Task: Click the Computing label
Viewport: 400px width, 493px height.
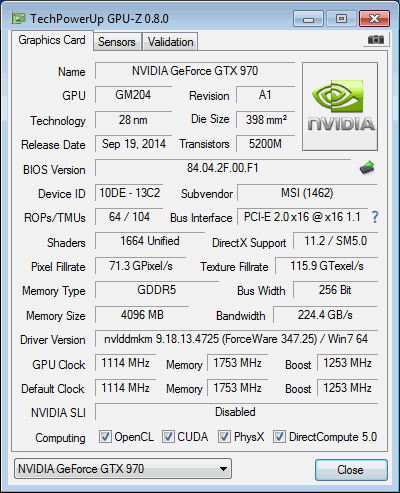Action: 60,438
